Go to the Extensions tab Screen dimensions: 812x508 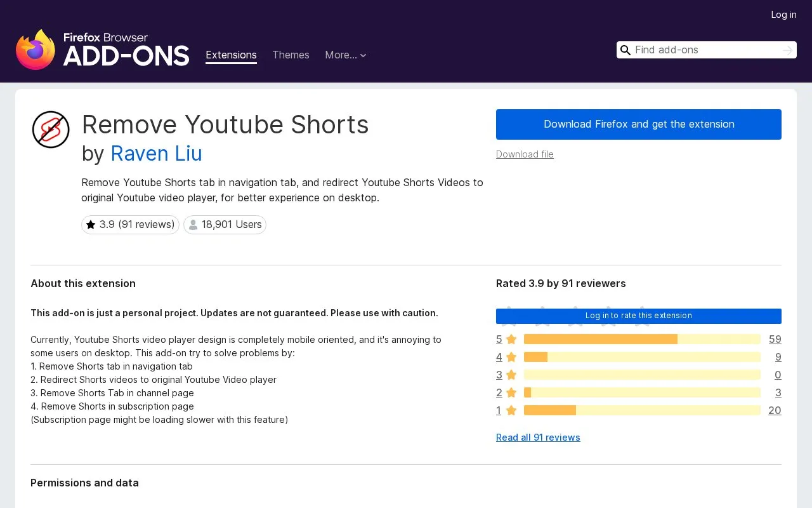pos(231,55)
